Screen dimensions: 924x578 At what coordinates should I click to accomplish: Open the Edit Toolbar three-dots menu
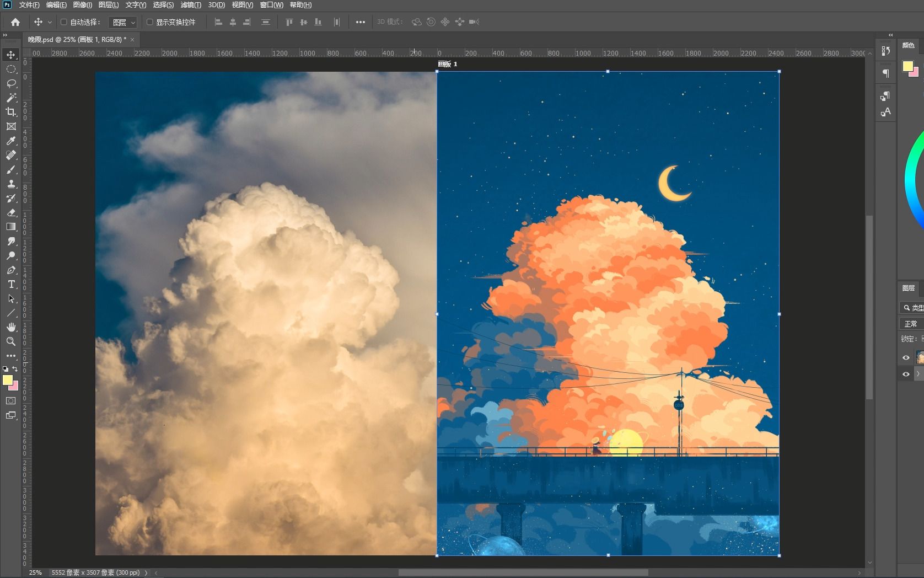[x=11, y=356]
